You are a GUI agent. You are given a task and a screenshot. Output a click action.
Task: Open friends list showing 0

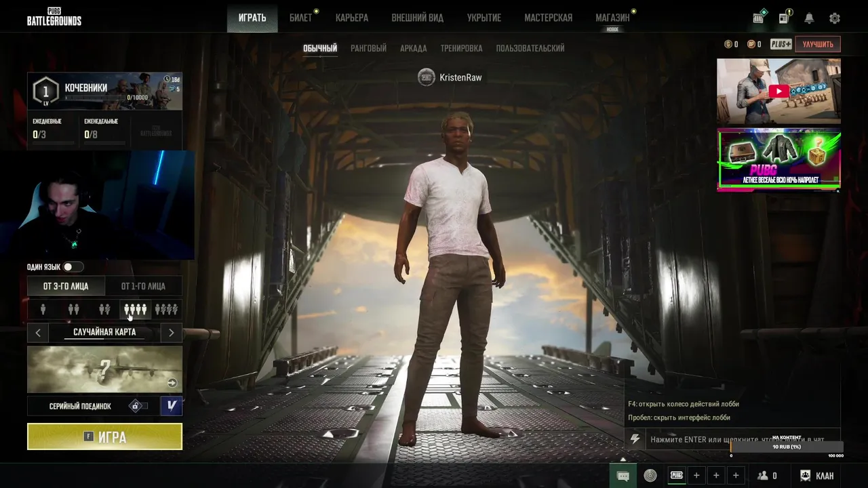(x=767, y=476)
